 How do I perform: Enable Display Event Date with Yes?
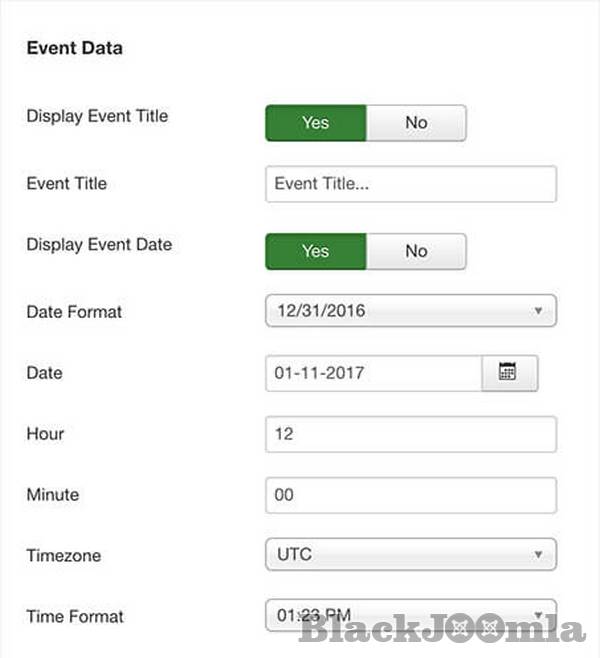316,251
